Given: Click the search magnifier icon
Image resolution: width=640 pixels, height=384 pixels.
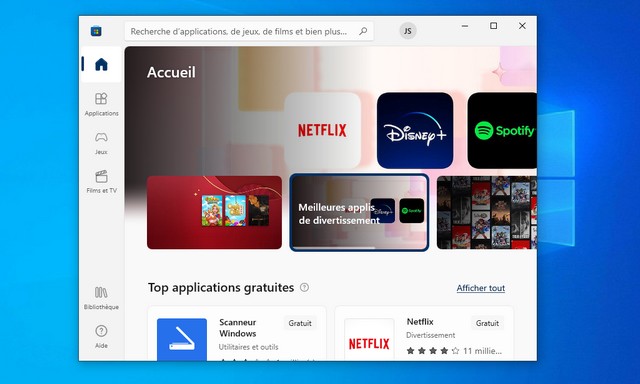Looking at the screenshot, I should coord(363,31).
